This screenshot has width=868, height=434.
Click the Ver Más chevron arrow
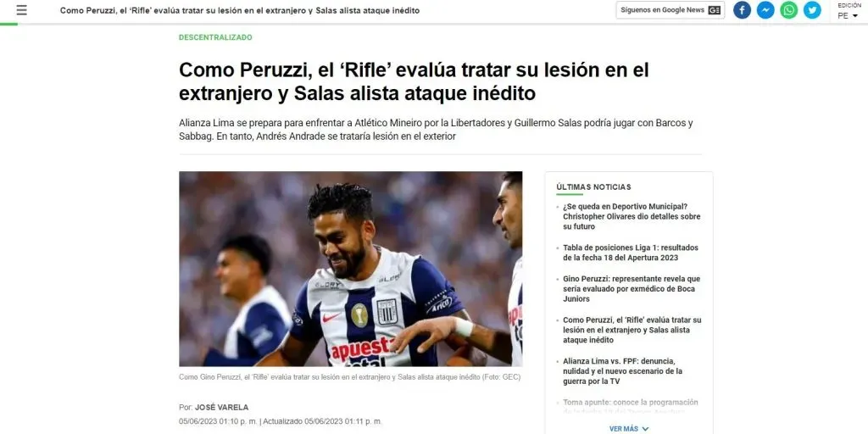click(x=645, y=429)
